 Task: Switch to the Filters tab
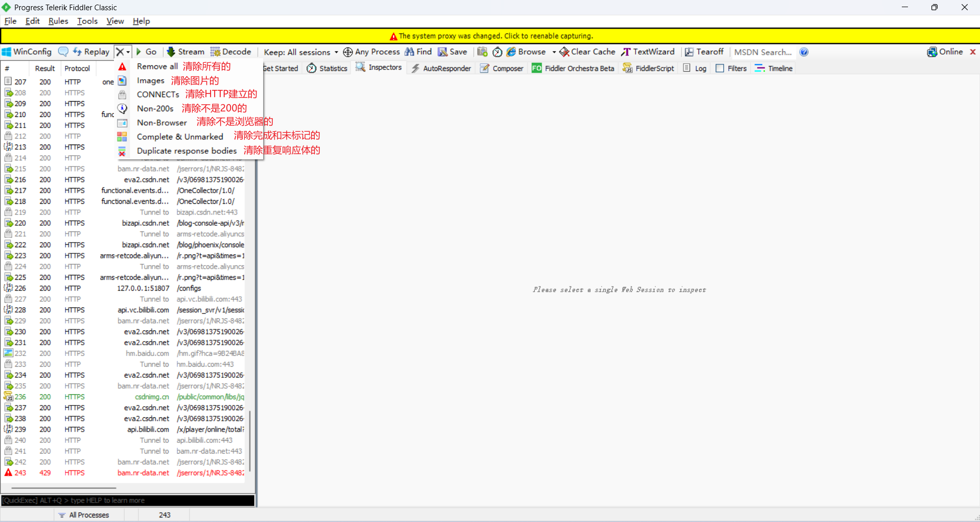click(x=731, y=68)
